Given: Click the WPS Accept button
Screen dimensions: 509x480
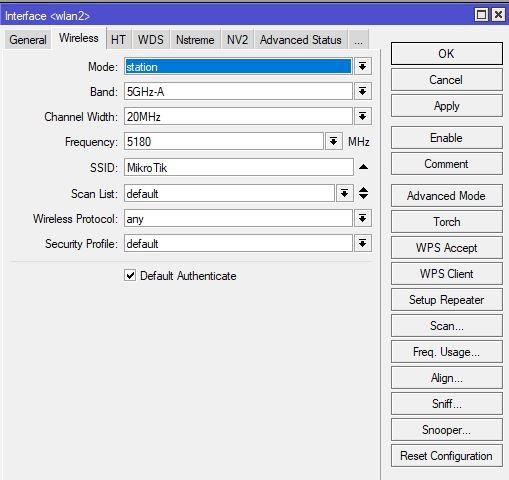Looking at the screenshot, I should [x=446, y=248].
